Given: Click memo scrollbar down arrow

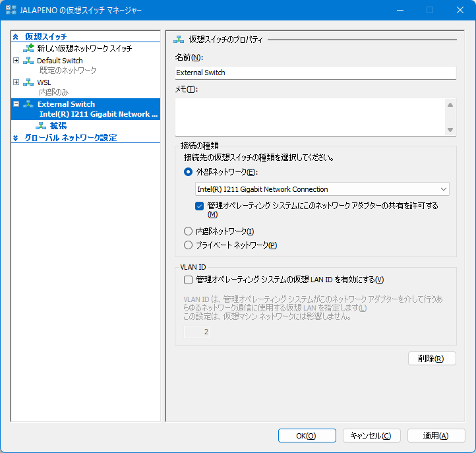Looking at the screenshot, I should 450,130.
